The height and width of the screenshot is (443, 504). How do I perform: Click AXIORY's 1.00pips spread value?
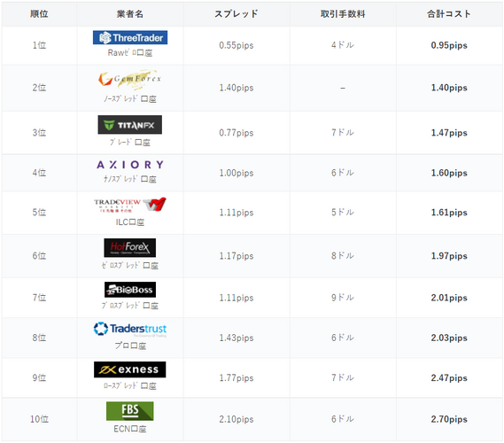236,173
